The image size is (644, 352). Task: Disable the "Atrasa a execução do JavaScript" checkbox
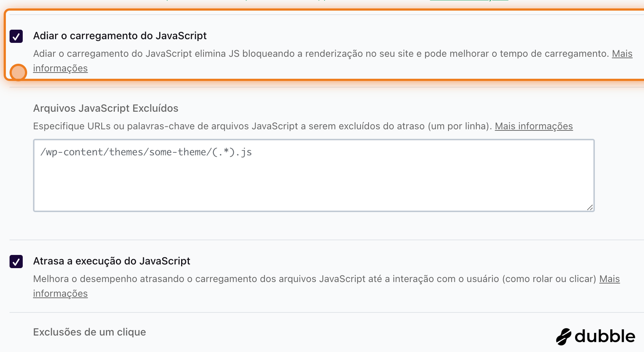16,262
